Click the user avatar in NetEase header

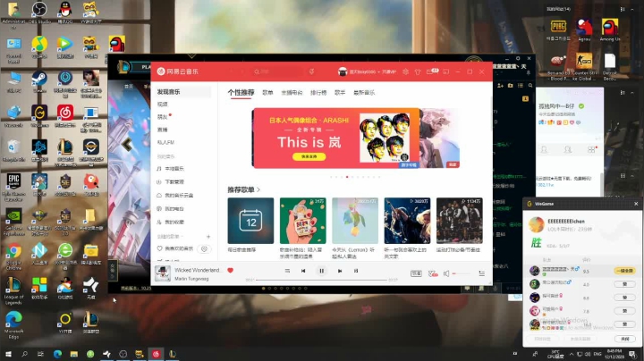[343, 71]
